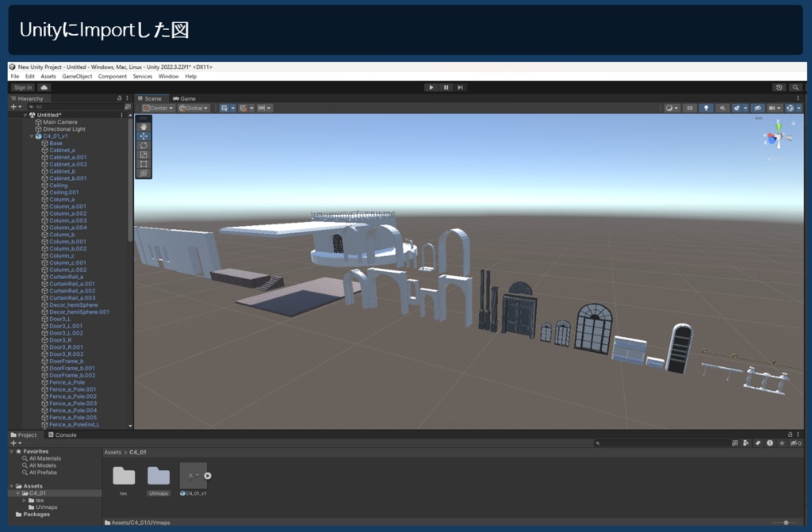Click the scene orientation gizmo
812x532 pixels.
(x=778, y=136)
